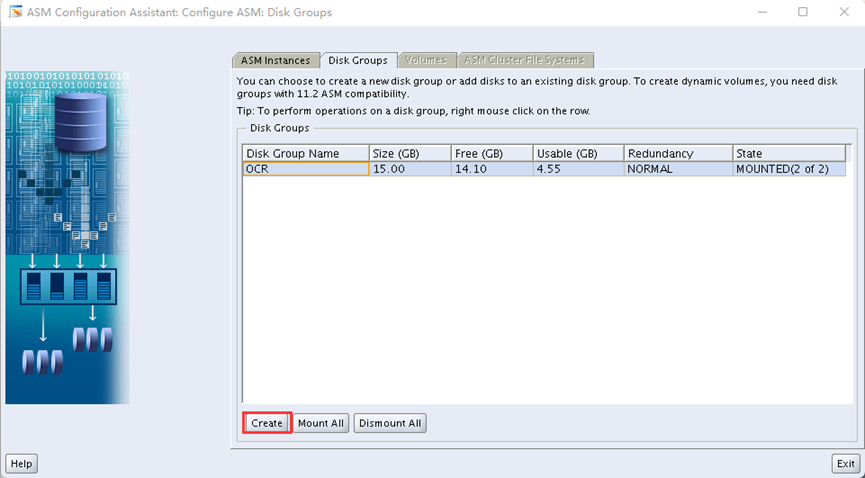Click the MOUNTED(2 of 2) state cell

tap(789, 169)
